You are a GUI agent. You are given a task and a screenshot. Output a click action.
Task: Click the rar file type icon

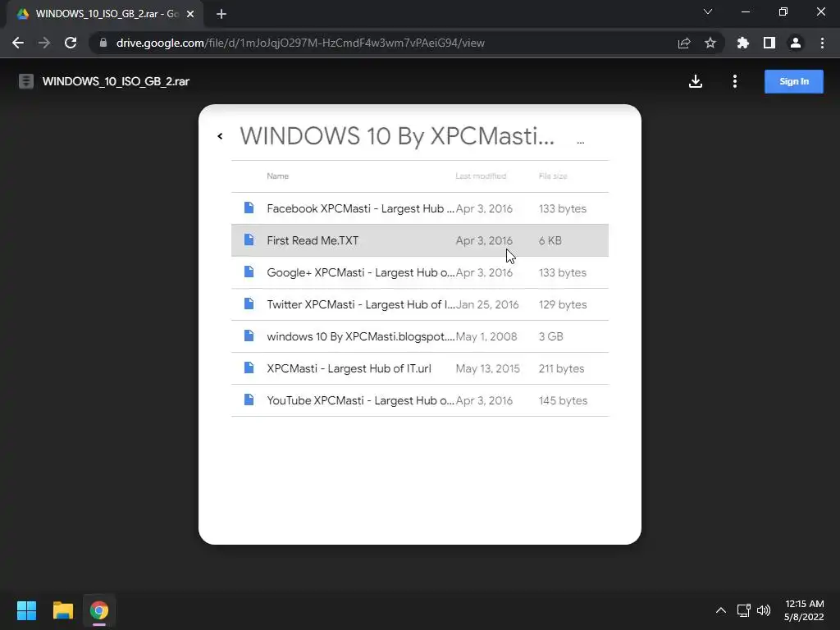click(x=26, y=81)
